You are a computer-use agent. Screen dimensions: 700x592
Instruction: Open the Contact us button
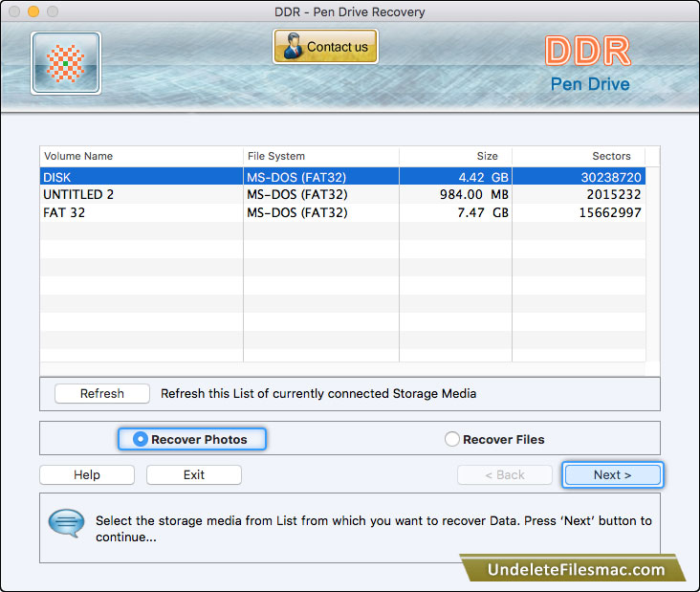pyautogui.click(x=325, y=47)
